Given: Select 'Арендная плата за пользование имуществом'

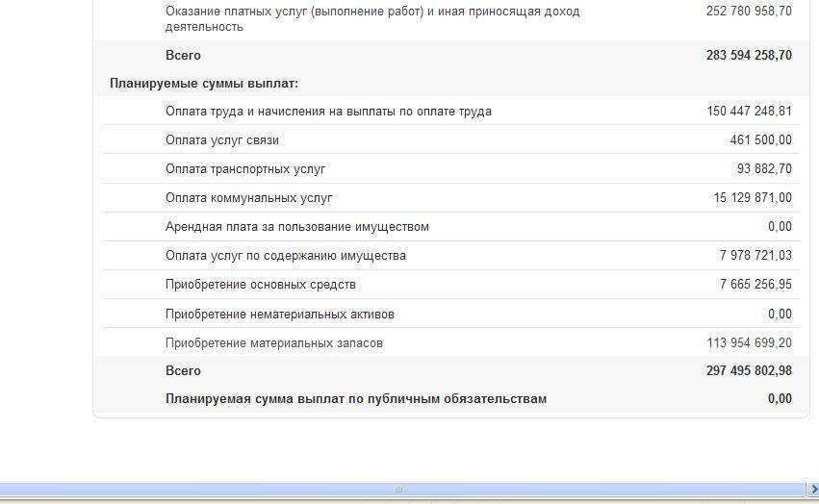Looking at the screenshot, I should click(x=297, y=227).
